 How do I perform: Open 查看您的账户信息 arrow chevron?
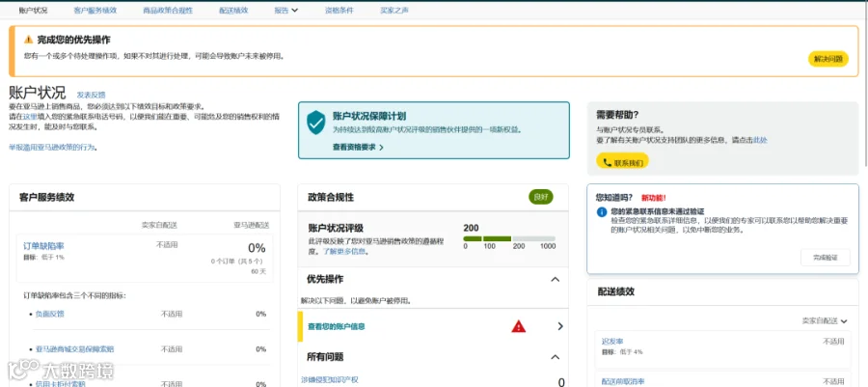(560, 326)
